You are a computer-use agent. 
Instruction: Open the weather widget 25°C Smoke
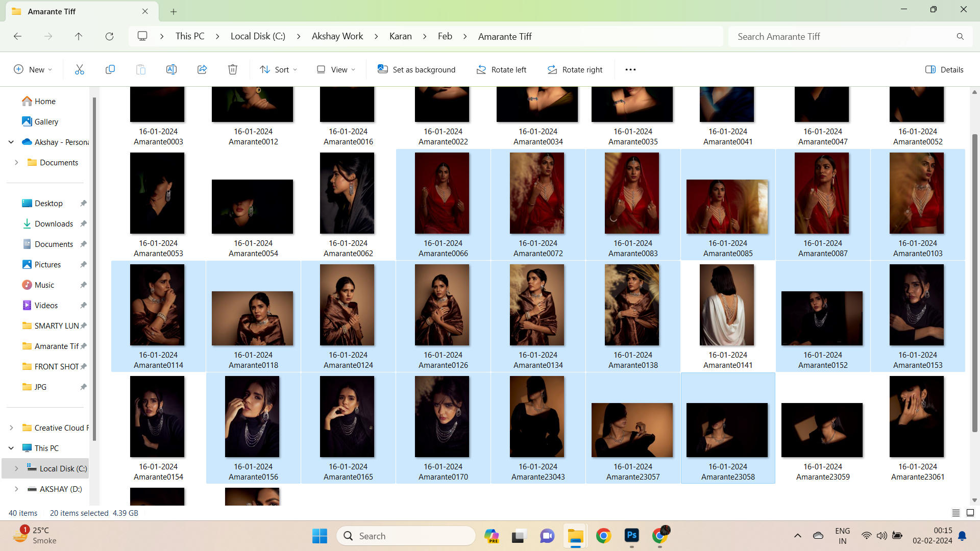(36, 536)
